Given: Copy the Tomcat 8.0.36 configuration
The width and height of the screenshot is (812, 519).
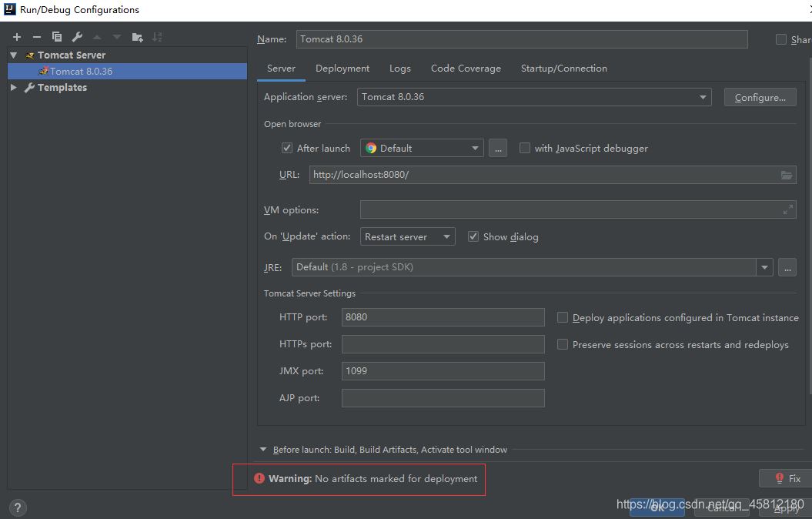Looking at the screenshot, I should (x=56, y=36).
